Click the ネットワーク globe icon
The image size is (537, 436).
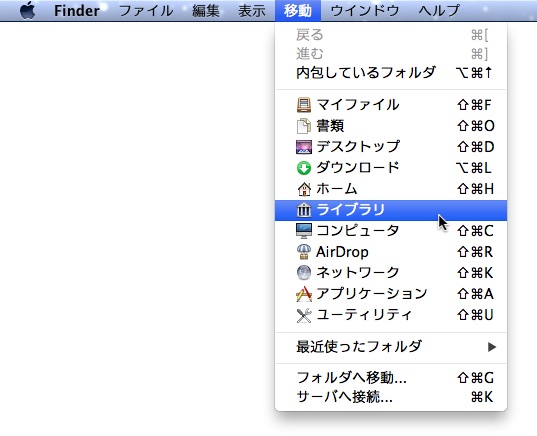(x=304, y=273)
